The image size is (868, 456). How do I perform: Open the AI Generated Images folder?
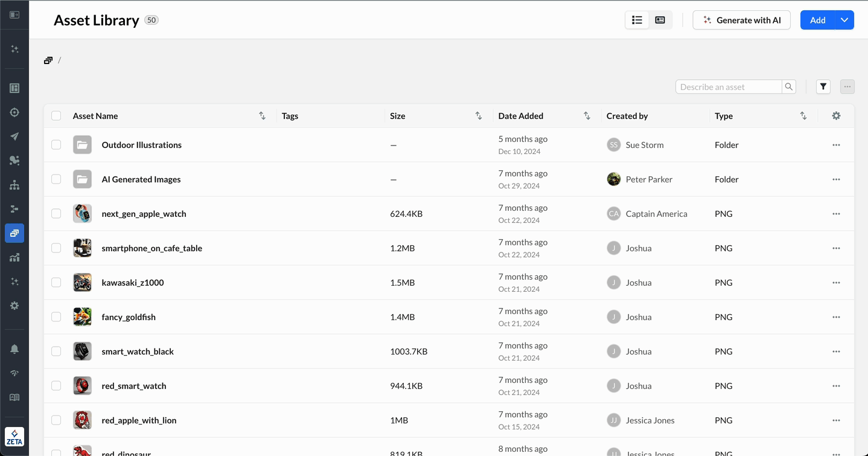point(141,179)
